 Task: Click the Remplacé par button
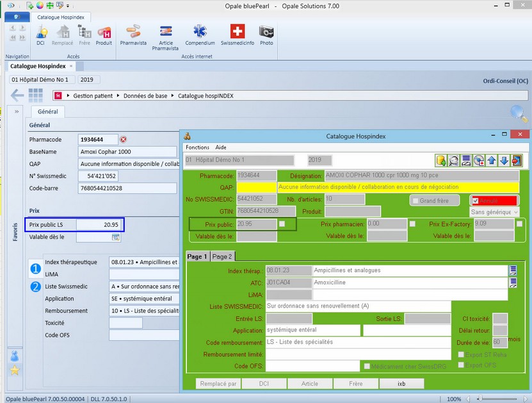click(x=218, y=384)
